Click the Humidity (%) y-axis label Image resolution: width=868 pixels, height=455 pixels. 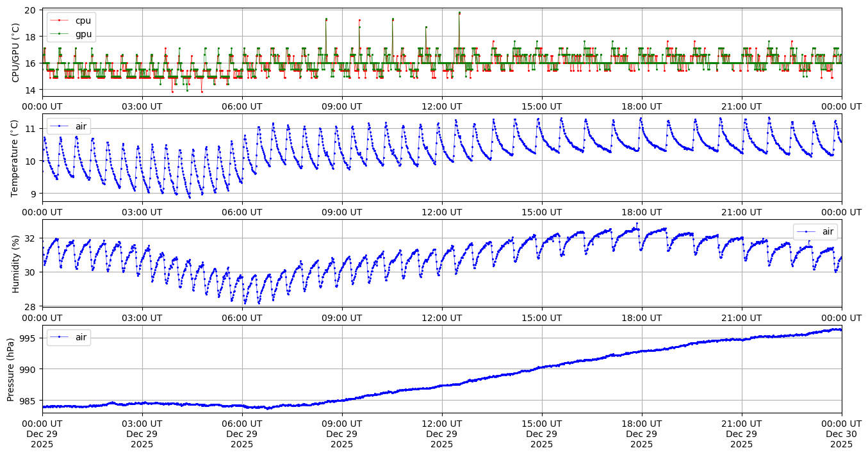[16, 263]
